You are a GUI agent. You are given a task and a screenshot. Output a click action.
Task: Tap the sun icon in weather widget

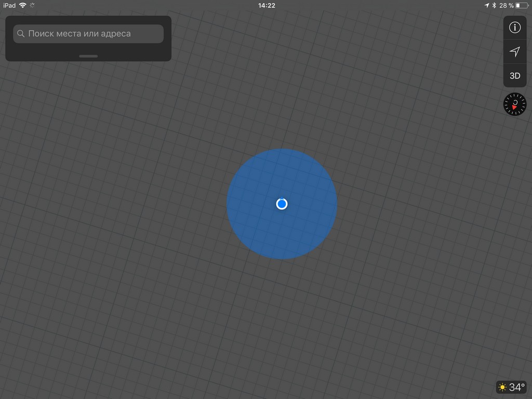tap(502, 388)
